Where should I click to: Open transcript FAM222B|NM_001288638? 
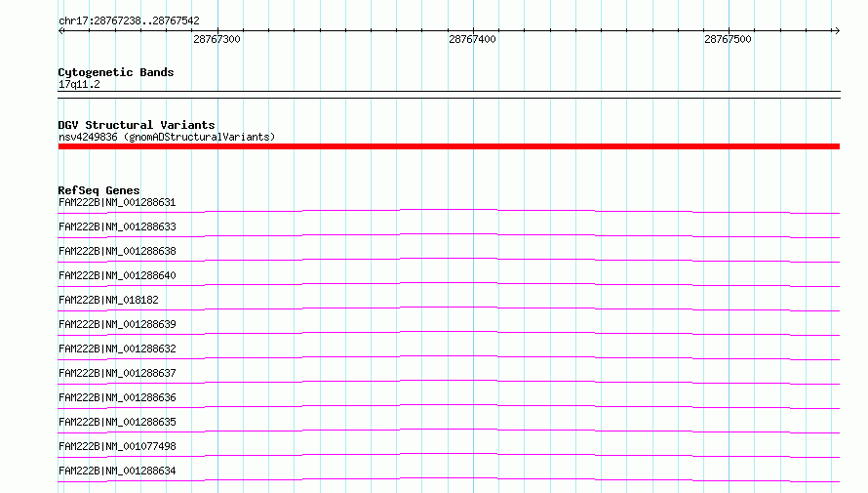coord(117,251)
